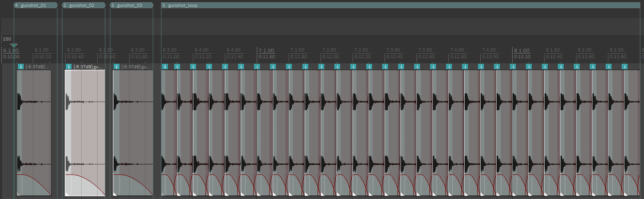
Task: Open item info icon at 0:13.60
Action: 576,66
